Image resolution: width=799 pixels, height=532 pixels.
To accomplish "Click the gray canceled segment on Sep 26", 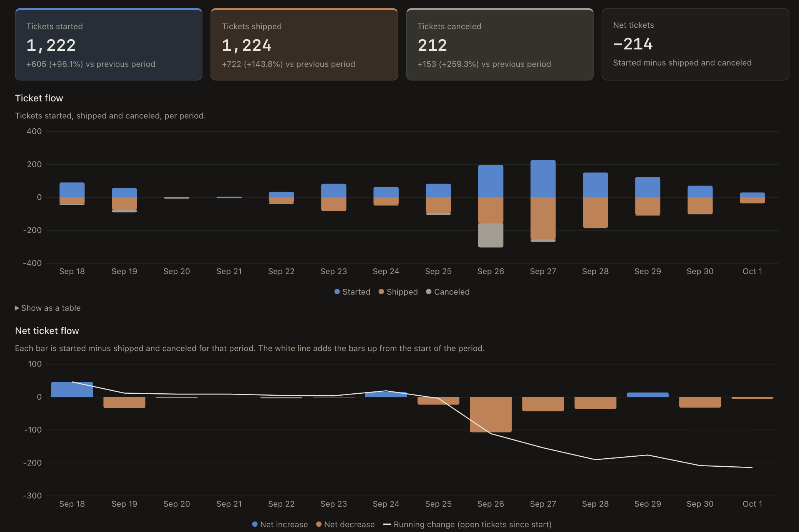I will [491, 235].
